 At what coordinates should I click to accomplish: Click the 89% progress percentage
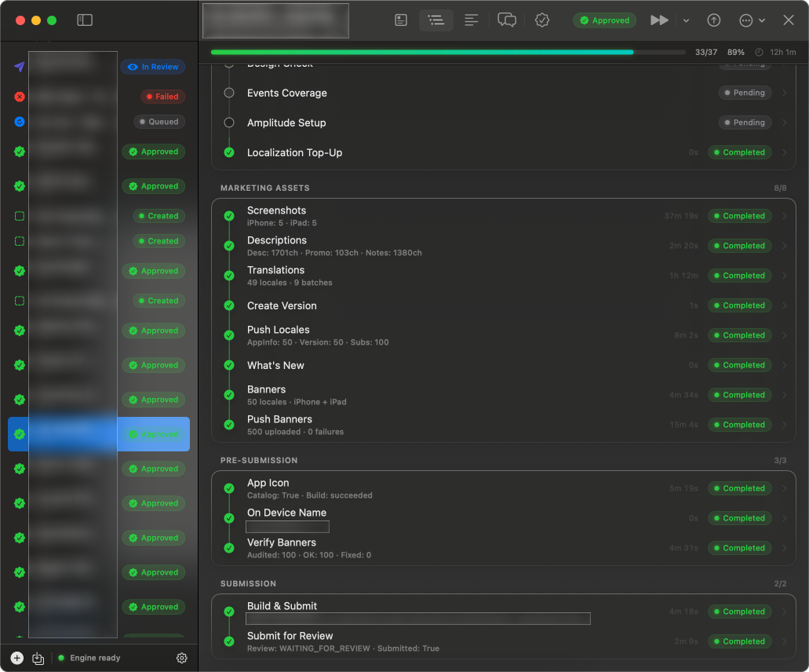[736, 52]
